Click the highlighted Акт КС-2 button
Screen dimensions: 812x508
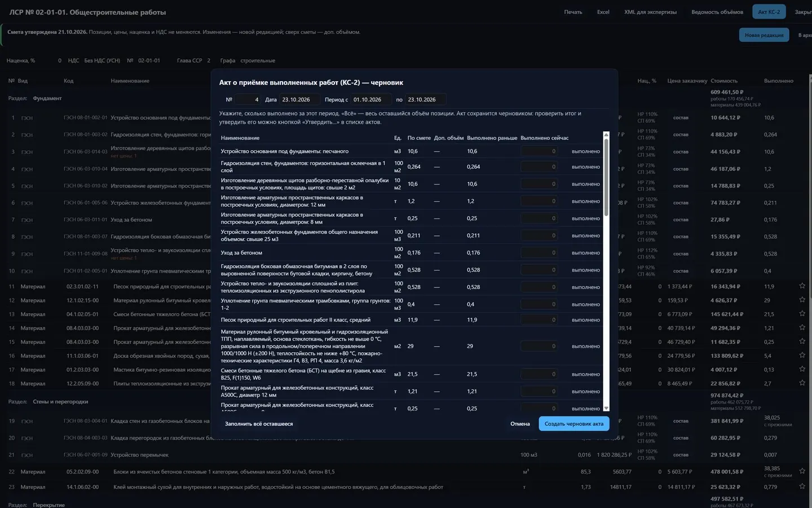click(769, 12)
